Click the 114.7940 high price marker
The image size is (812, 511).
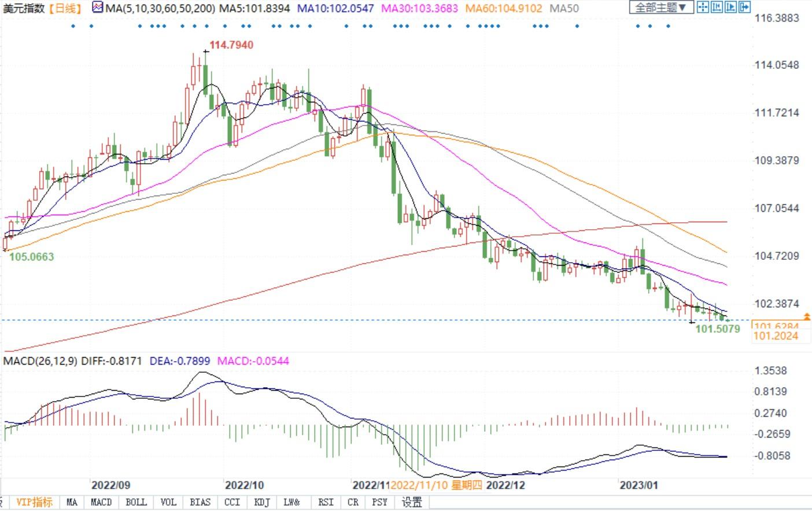pyautogui.click(x=231, y=45)
